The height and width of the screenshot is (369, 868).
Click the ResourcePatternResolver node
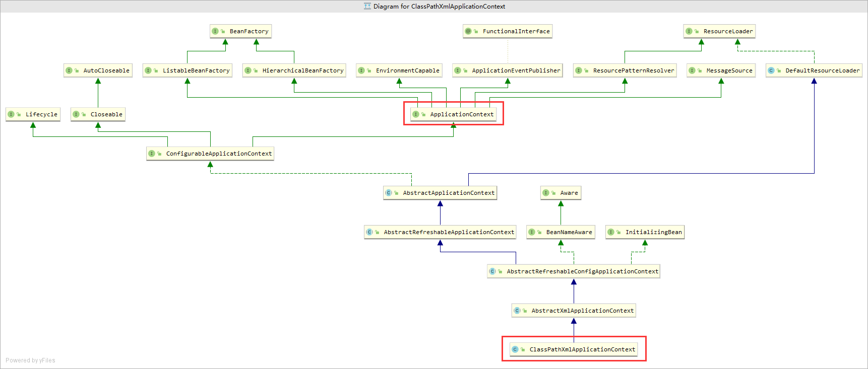625,70
